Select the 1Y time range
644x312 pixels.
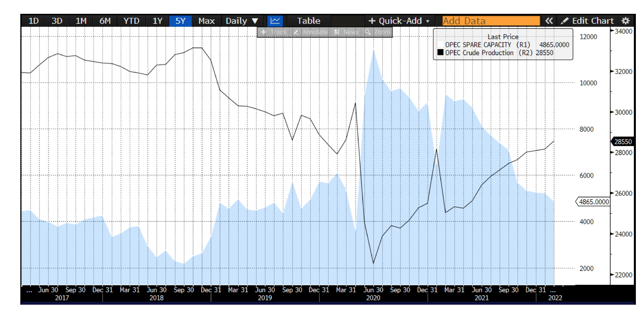tap(157, 21)
